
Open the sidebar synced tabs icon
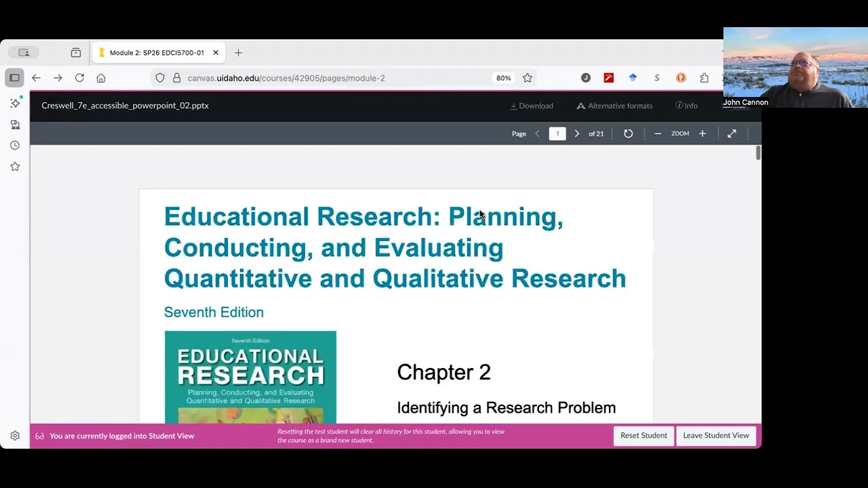tap(15, 124)
